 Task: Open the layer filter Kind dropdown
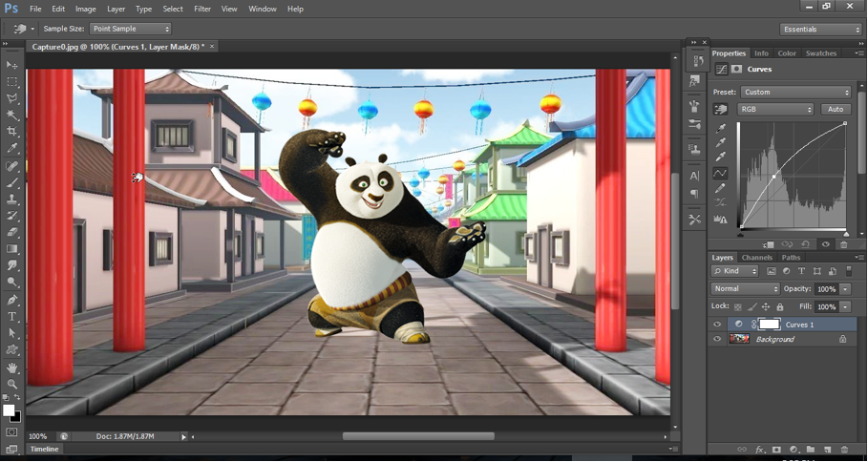click(734, 271)
